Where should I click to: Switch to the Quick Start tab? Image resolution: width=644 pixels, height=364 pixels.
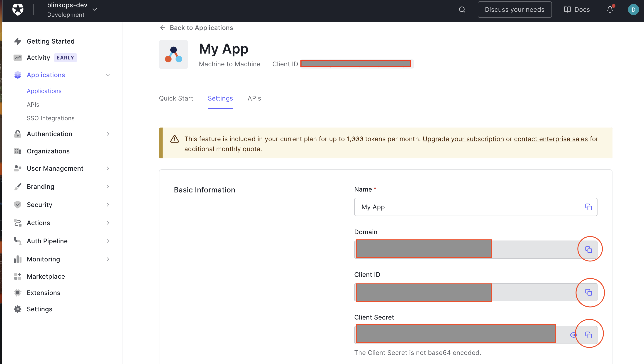(176, 98)
